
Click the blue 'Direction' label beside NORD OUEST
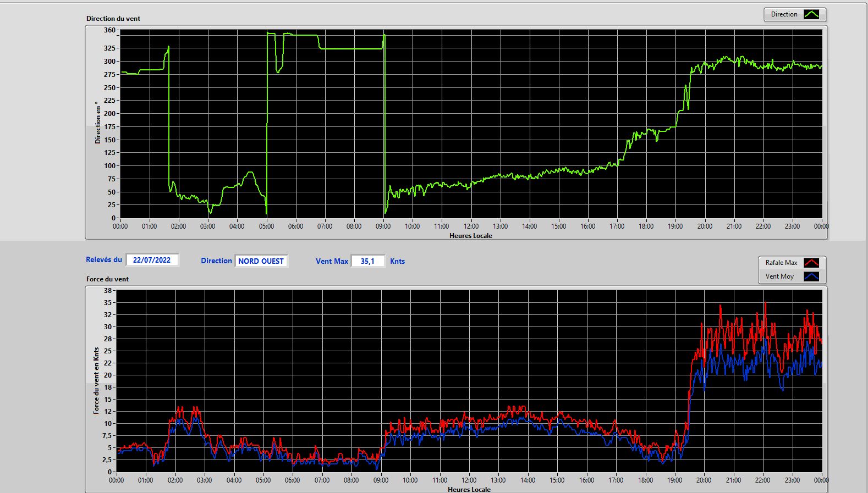[x=216, y=261]
